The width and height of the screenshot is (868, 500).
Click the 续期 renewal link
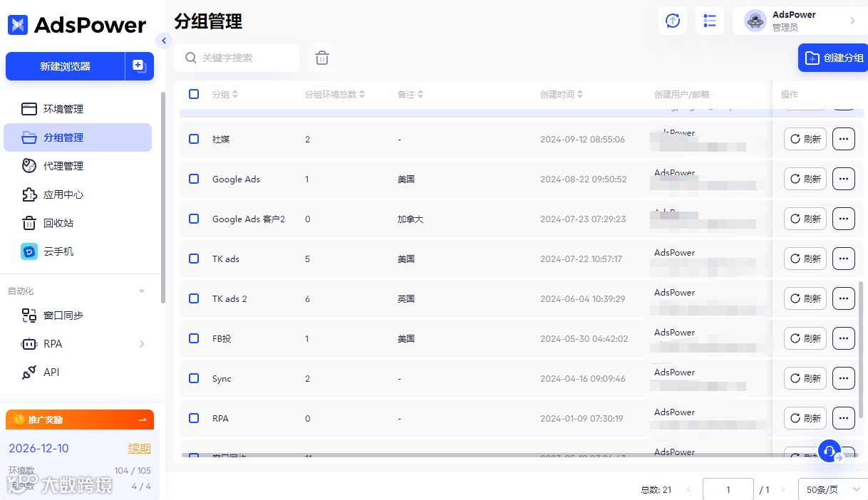coord(140,448)
